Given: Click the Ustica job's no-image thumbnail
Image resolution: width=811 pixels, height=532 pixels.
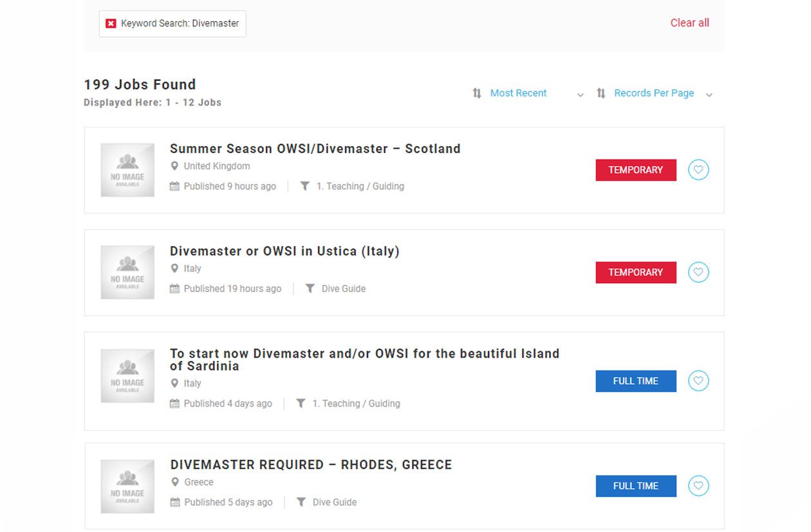Looking at the screenshot, I should 127,272.
